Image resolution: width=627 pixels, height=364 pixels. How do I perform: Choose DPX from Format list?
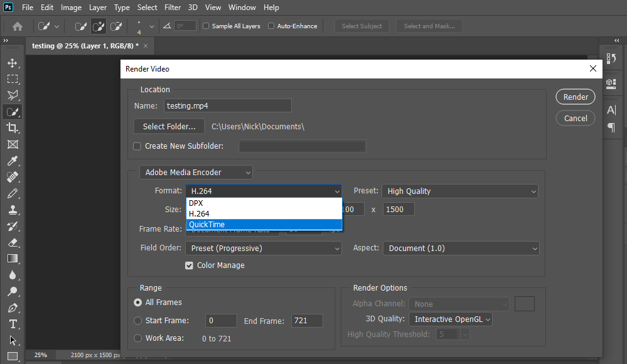(x=264, y=203)
